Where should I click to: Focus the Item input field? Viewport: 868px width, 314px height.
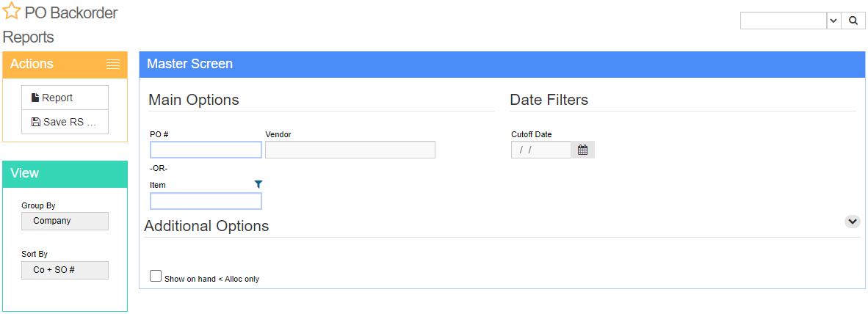point(206,201)
